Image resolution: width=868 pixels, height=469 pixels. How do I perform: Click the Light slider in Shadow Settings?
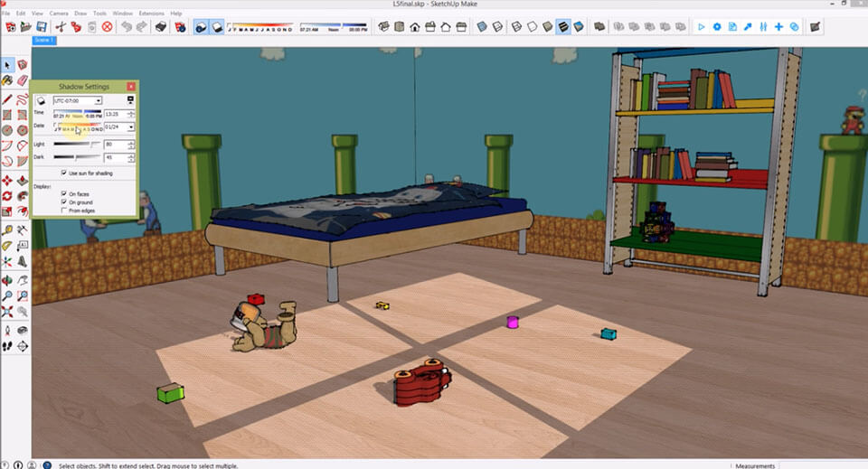[78, 144]
